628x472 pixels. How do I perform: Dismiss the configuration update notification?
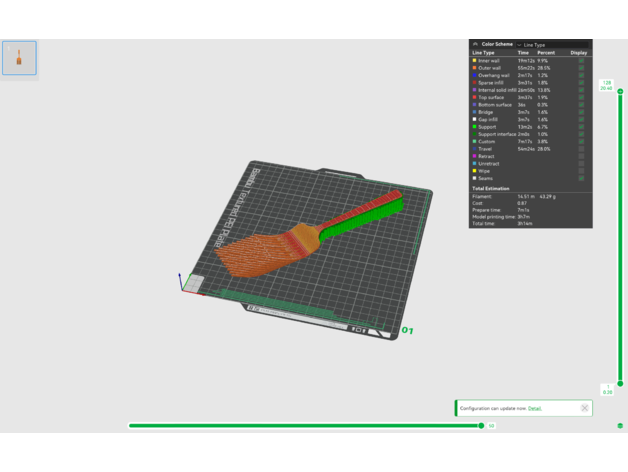(585, 408)
